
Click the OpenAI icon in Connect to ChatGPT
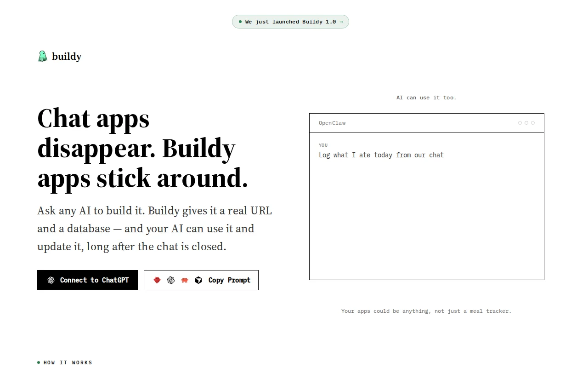(x=51, y=280)
